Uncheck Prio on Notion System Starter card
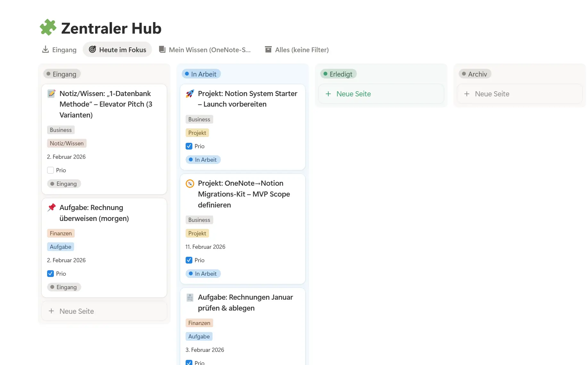Image resolution: width=588 pixels, height=365 pixels. [189, 146]
